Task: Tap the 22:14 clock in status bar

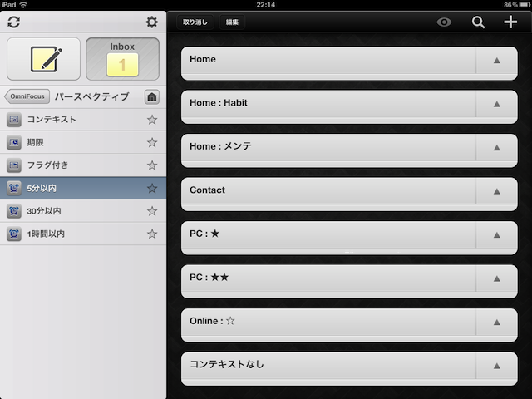Action: [266, 5]
